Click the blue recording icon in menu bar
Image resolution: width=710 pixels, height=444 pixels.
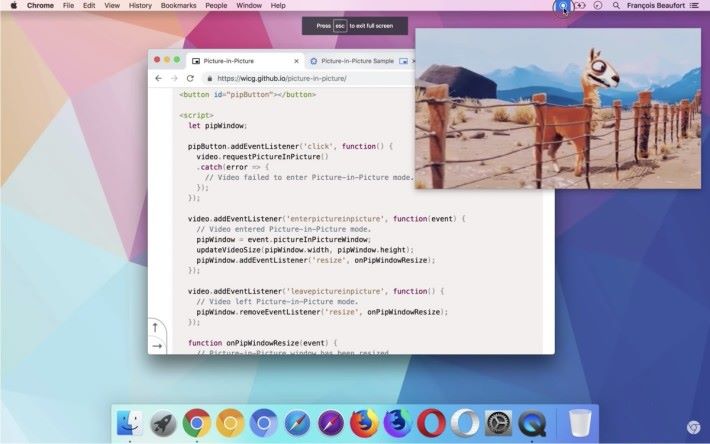coord(563,6)
